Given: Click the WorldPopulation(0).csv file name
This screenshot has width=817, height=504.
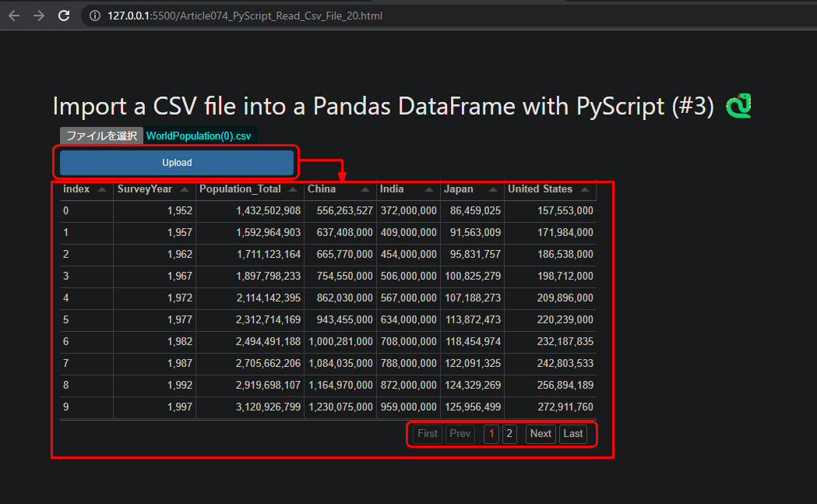Looking at the screenshot, I should [x=199, y=136].
